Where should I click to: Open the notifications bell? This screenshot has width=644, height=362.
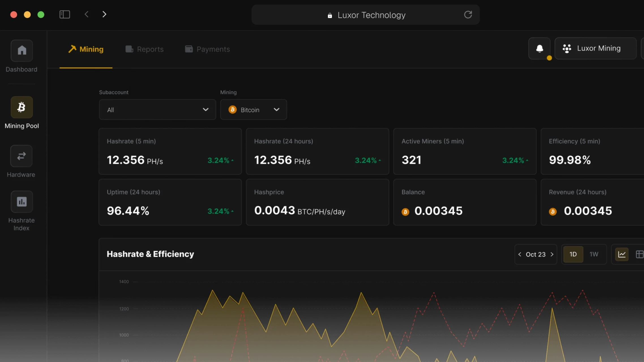[539, 49]
